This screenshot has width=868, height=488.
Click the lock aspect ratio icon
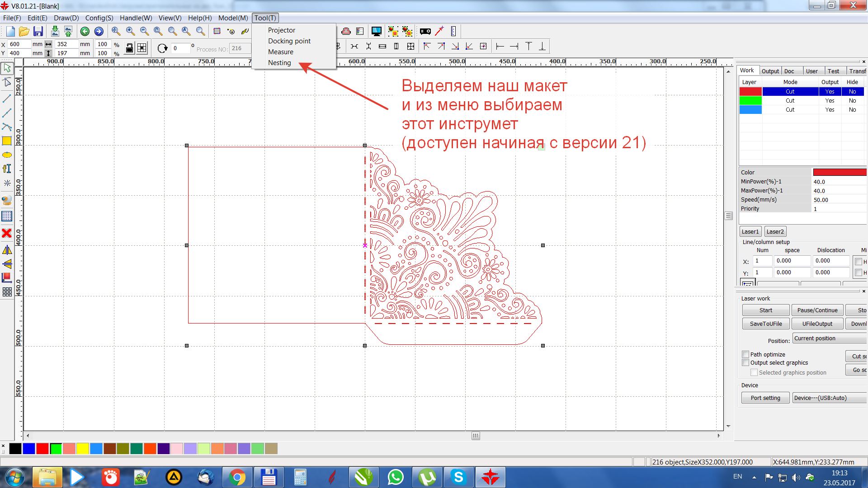(x=129, y=48)
